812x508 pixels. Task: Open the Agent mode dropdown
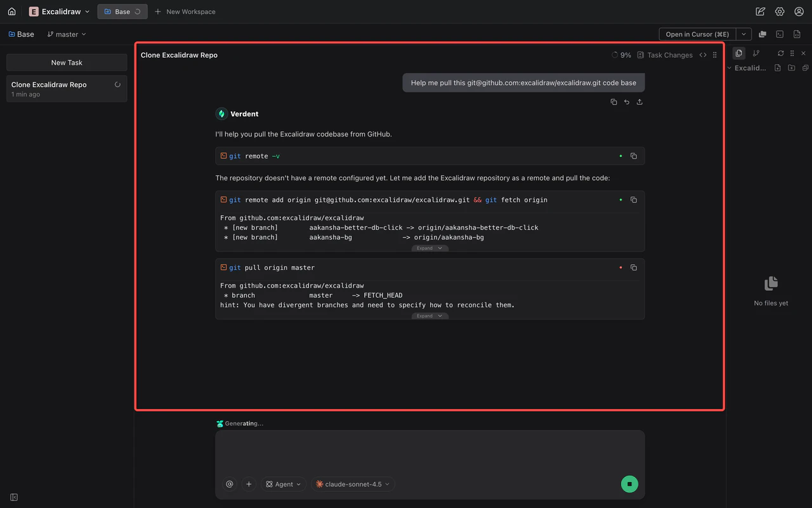coord(284,484)
